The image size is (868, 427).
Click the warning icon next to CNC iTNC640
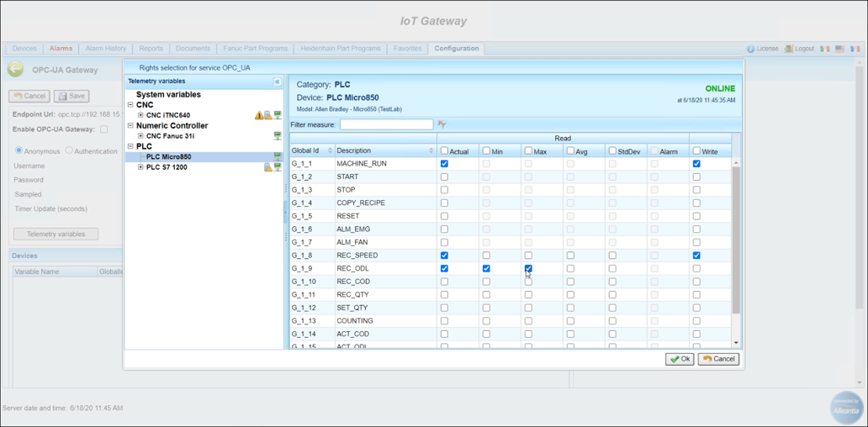click(259, 115)
